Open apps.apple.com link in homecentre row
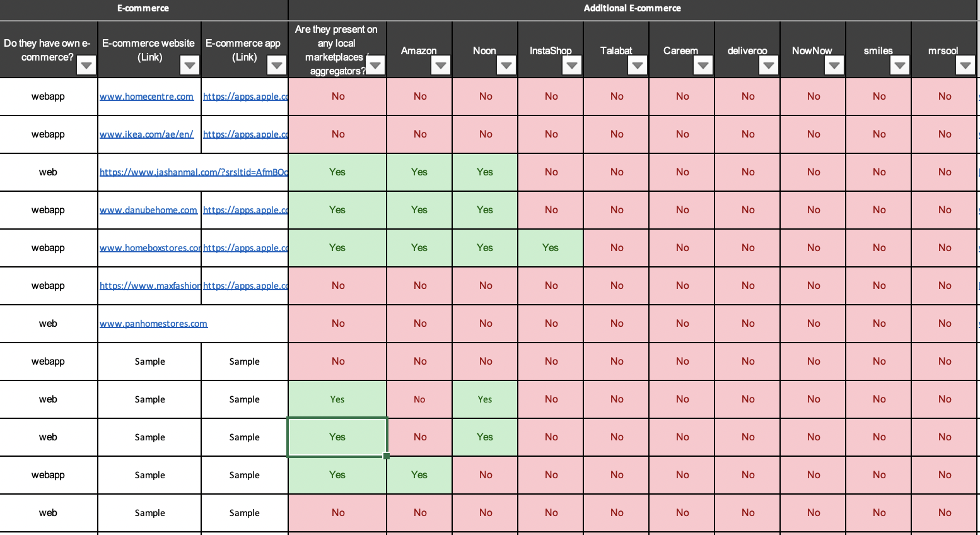Screen dimensions: 980x535 (245, 97)
